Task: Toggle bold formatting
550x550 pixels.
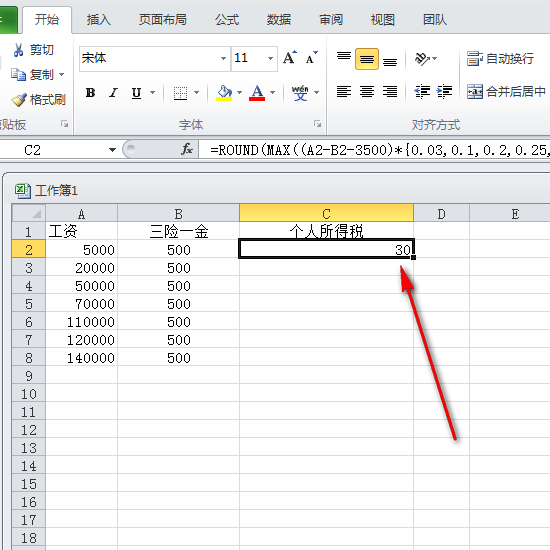Action: pyautogui.click(x=90, y=93)
